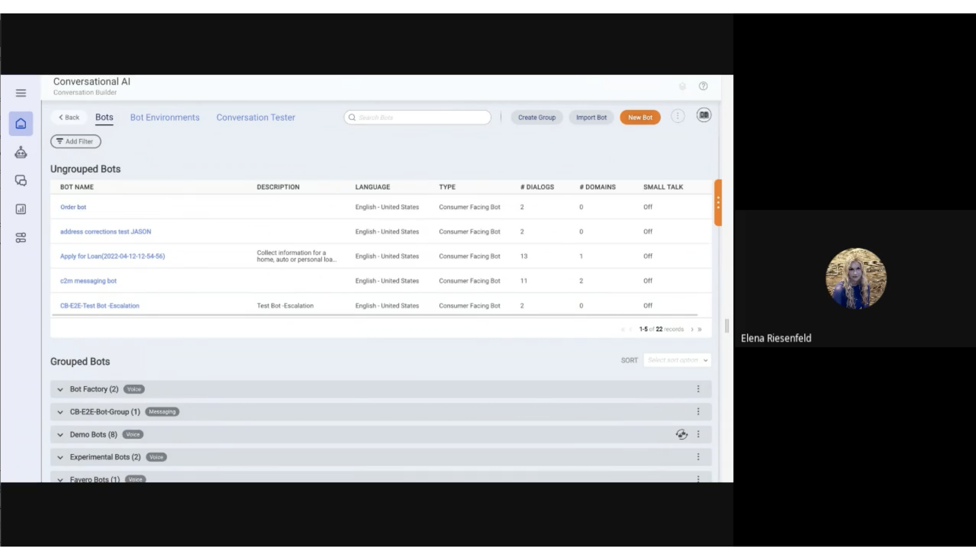Open the Order bot link
Viewport: 976px width, 560px height.
click(73, 207)
